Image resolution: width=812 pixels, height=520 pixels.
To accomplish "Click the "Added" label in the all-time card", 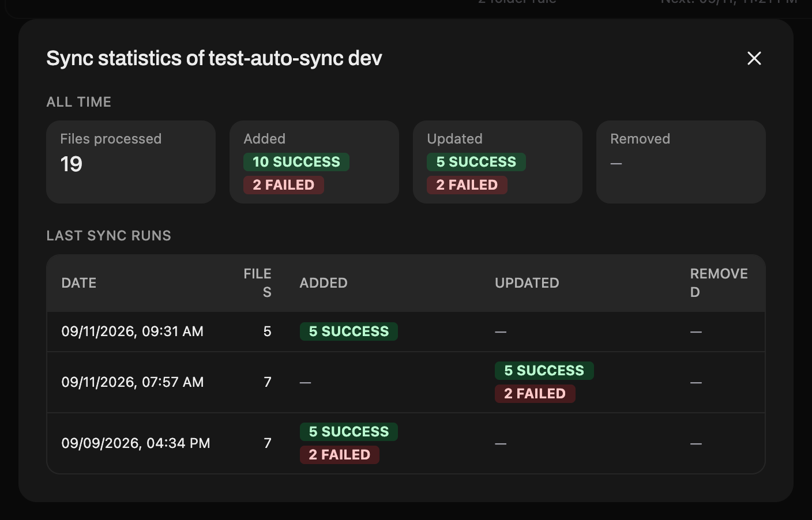I will 264,139.
